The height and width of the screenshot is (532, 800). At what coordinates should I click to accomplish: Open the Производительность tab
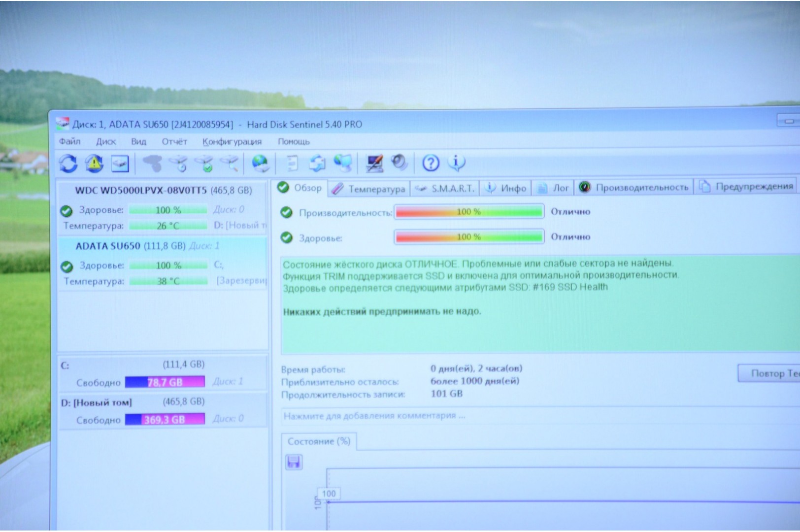coord(635,187)
